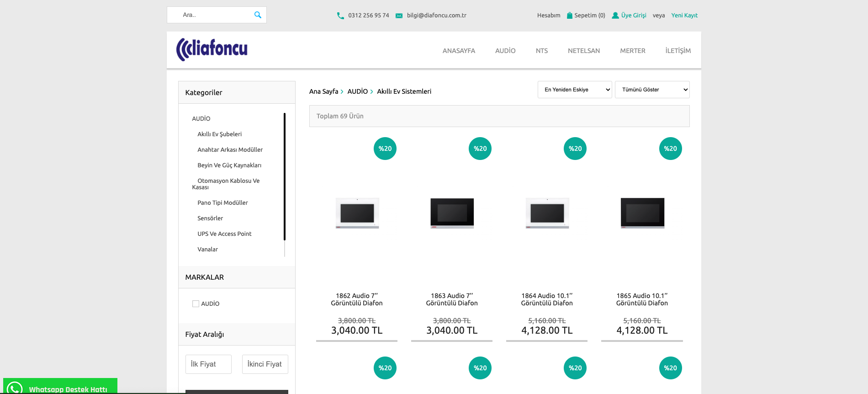Click the email envelope icon
This screenshot has width=868, height=394.
[399, 16]
